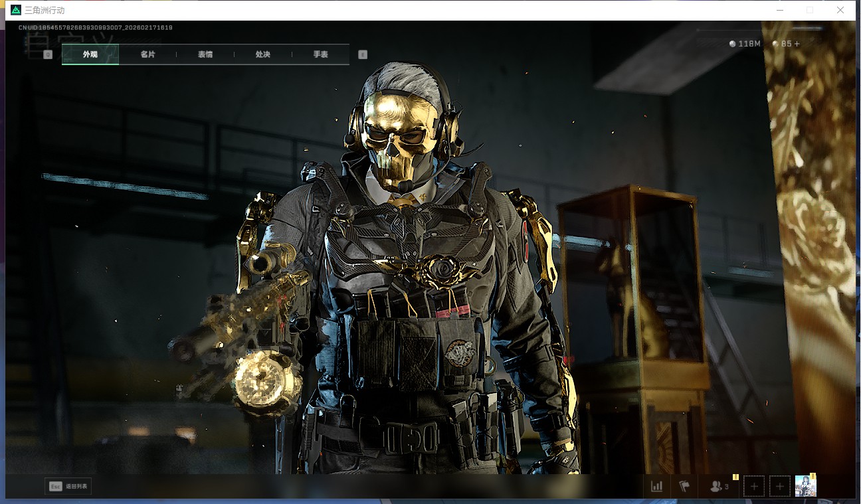
Task: Click the flag icon in bottom bar
Action: point(684,486)
